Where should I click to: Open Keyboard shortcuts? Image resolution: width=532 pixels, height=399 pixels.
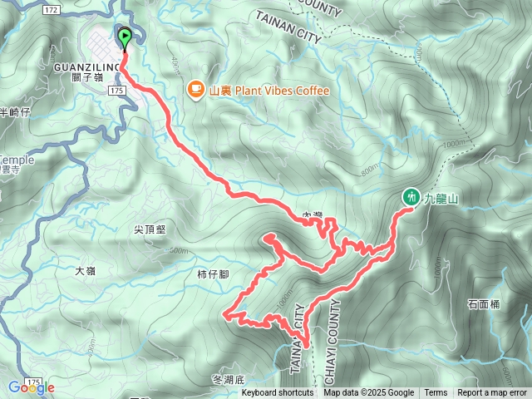click(277, 393)
